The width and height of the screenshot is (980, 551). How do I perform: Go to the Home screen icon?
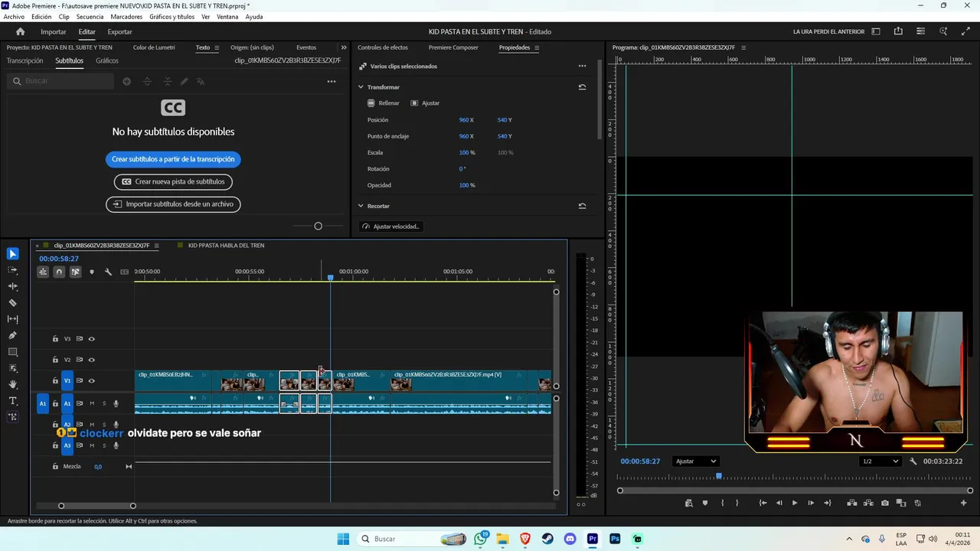[x=20, y=31]
